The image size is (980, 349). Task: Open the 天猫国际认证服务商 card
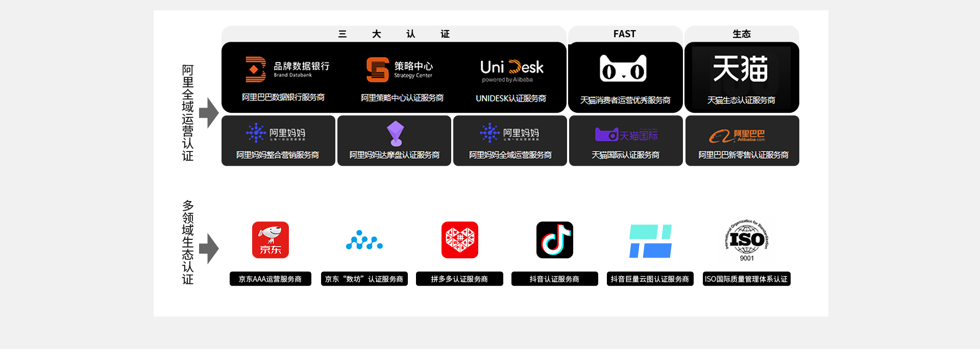[626, 141]
